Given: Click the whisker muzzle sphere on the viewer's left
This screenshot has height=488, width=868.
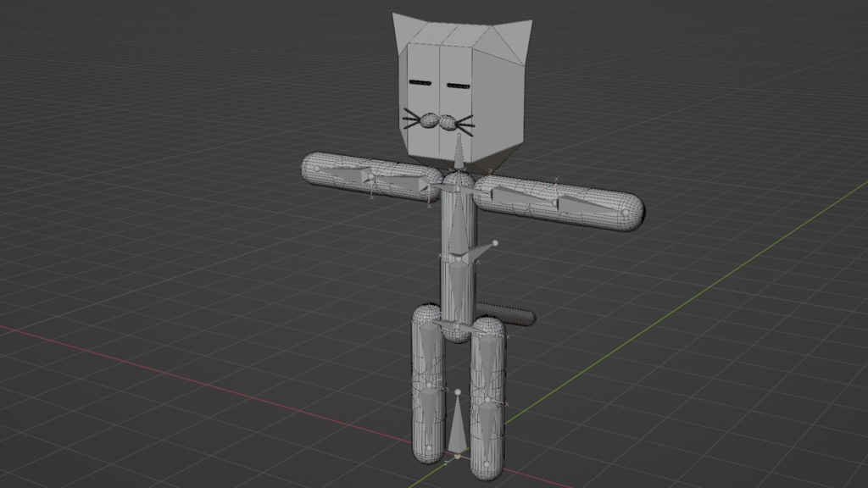Looking at the screenshot, I should tap(429, 120).
